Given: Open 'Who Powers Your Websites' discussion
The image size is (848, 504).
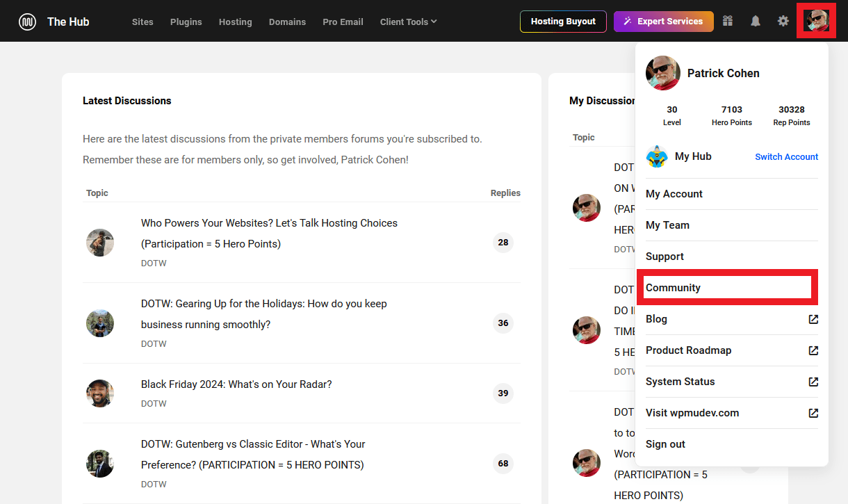Looking at the screenshot, I should click(270, 234).
